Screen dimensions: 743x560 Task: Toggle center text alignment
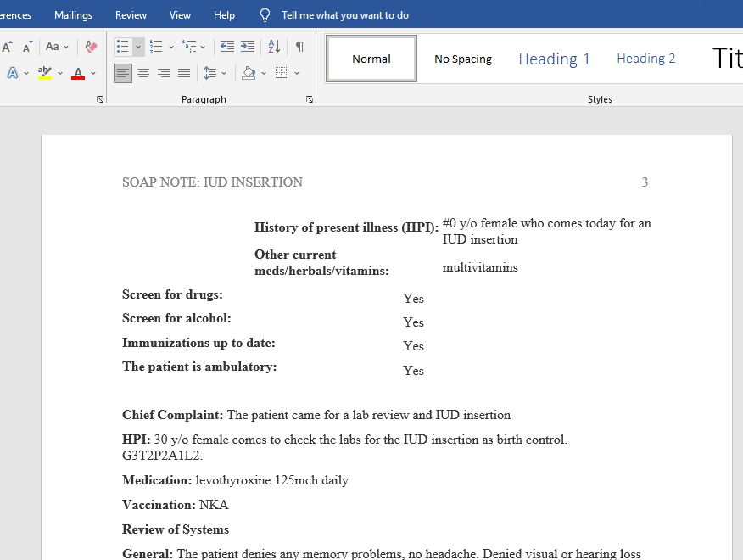143,73
